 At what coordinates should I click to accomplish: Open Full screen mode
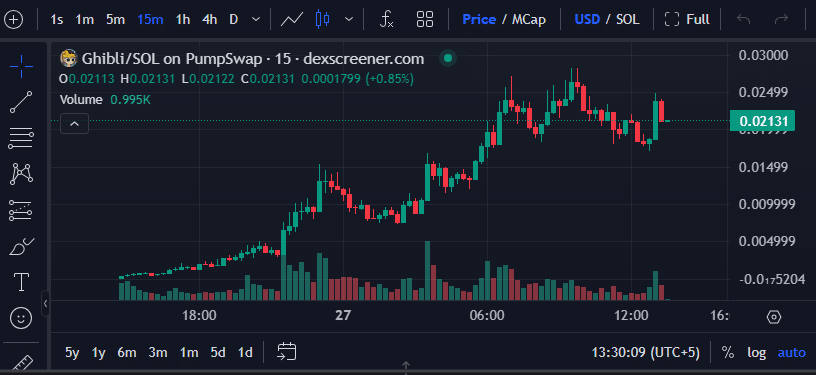click(x=687, y=20)
